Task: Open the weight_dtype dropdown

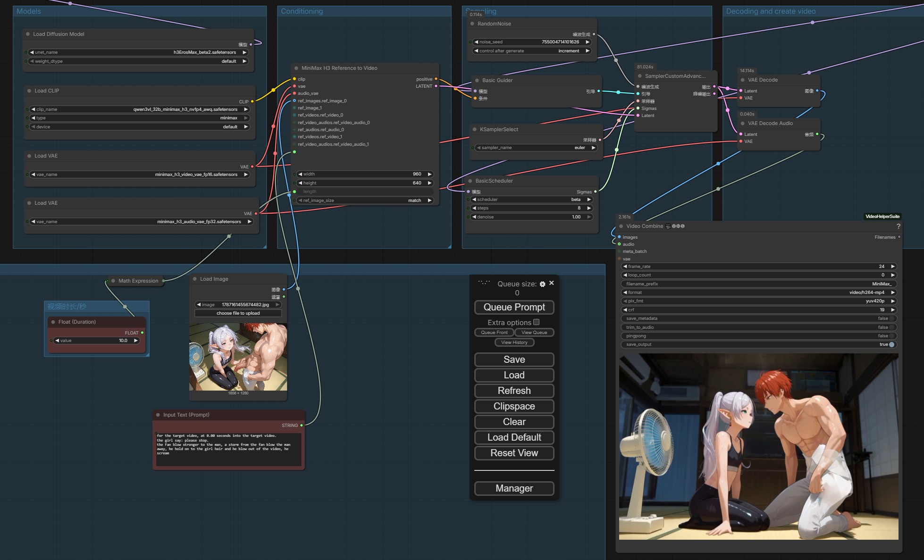Action: pyautogui.click(x=138, y=61)
